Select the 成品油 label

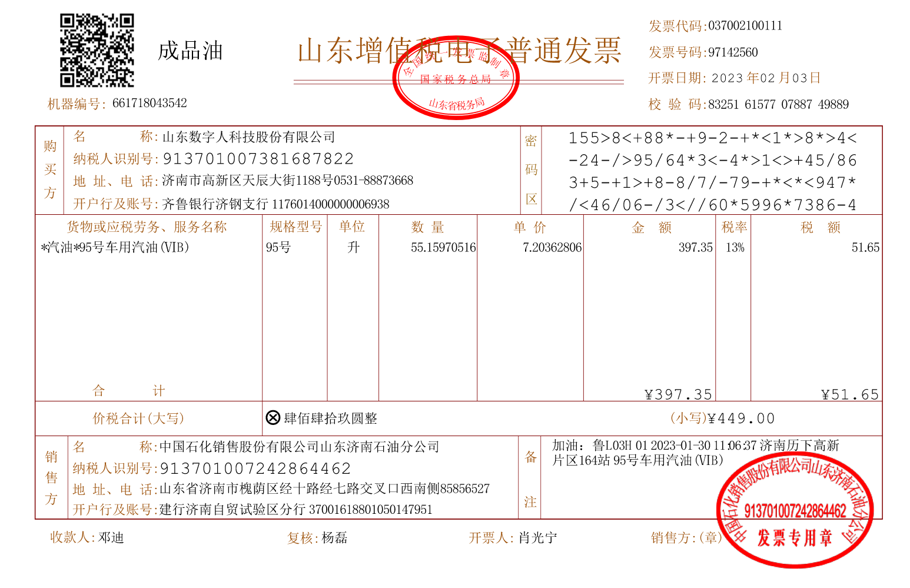point(190,51)
